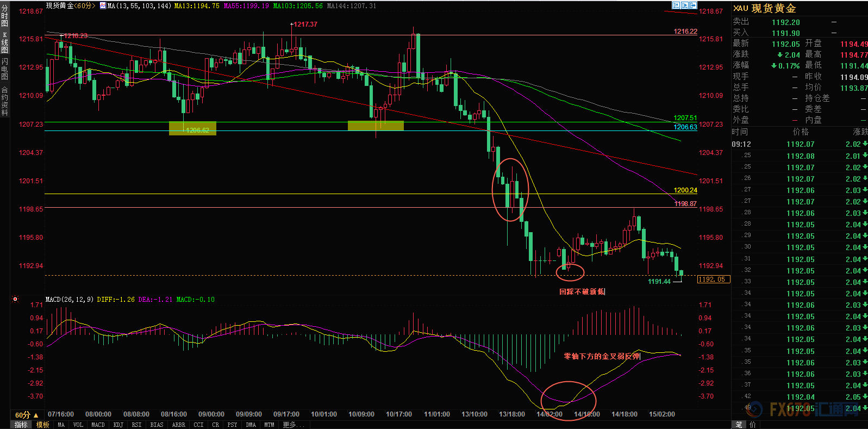Click 零轴下方的金叉弱反弹 annotation
The image size is (868, 429).
pos(602,357)
